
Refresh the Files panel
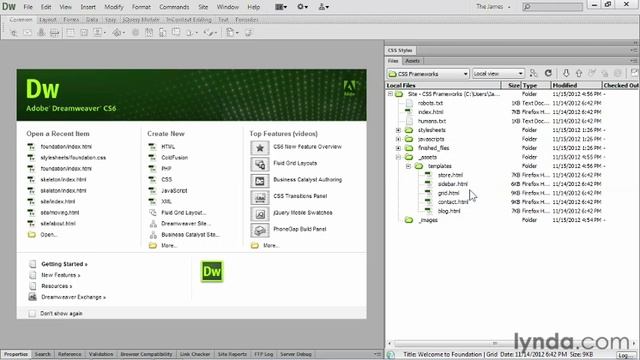coord(548,73)
